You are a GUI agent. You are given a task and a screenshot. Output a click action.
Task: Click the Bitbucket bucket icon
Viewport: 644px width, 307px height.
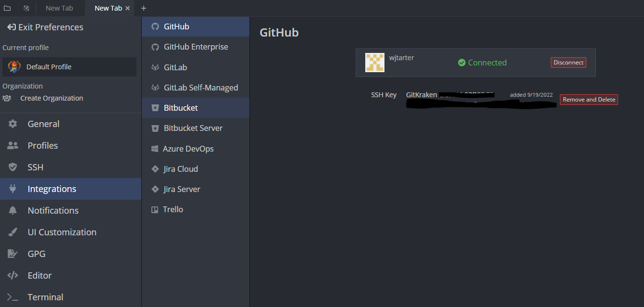155,108
